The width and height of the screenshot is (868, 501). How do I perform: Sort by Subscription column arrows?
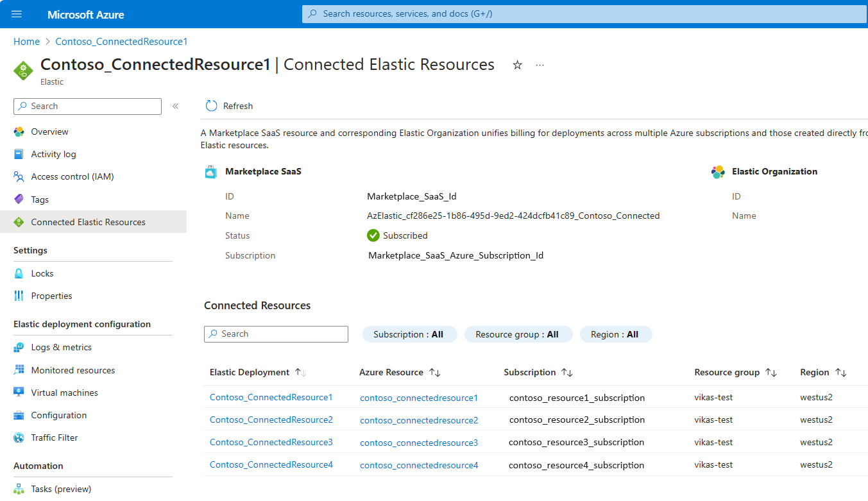566,372
